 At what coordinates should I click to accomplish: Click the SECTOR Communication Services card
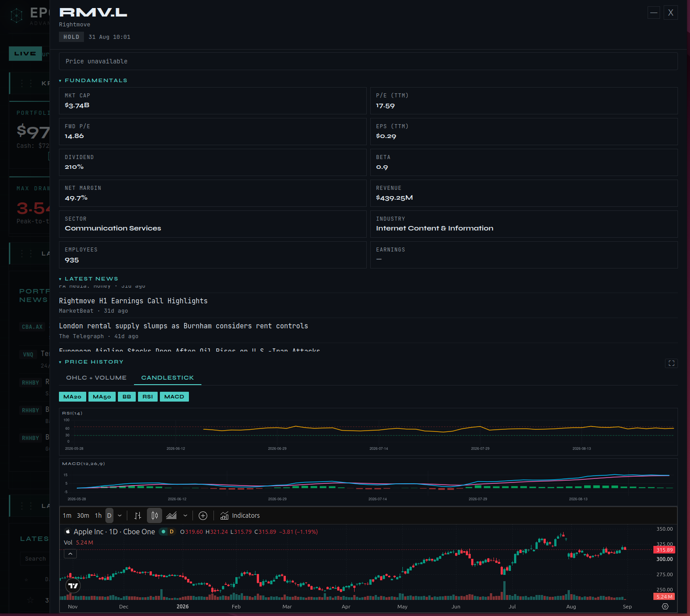tap(213, 224)
